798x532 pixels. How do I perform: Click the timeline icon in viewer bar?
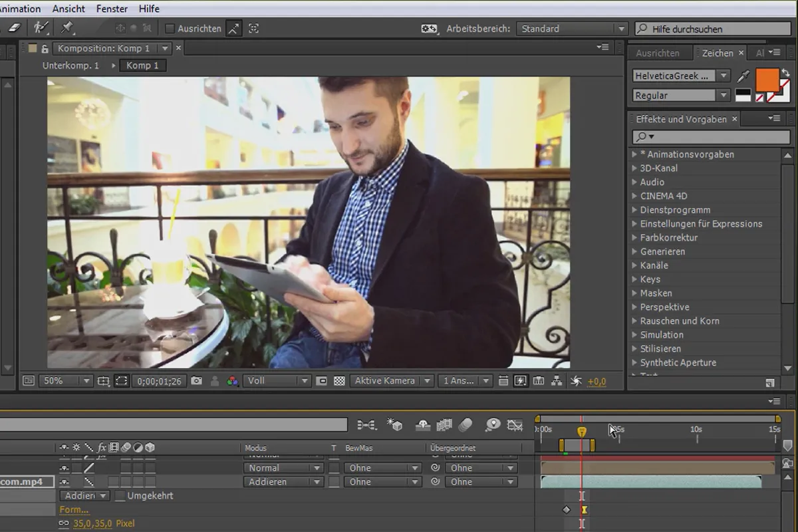click(539, 381)
